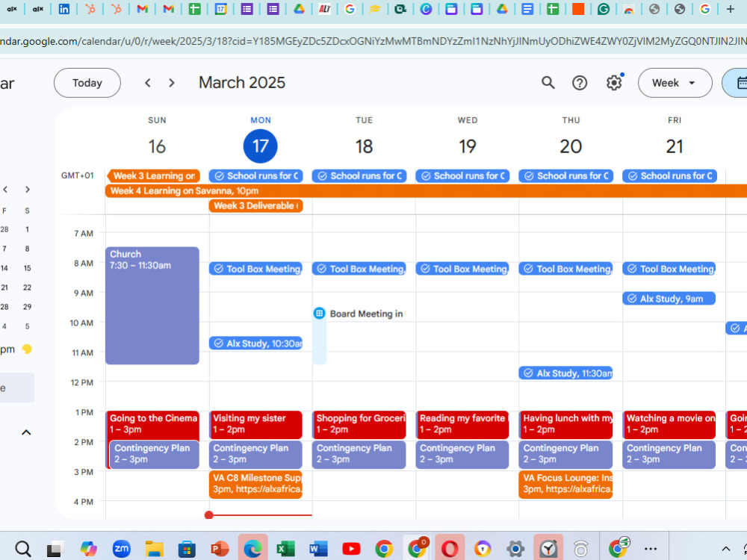Image resolution: width=747 pixels, height=560 pixels.
Task: Open Reading my favorite event on Wednesday
Action: pyautogui.click(x=462, y=425)
